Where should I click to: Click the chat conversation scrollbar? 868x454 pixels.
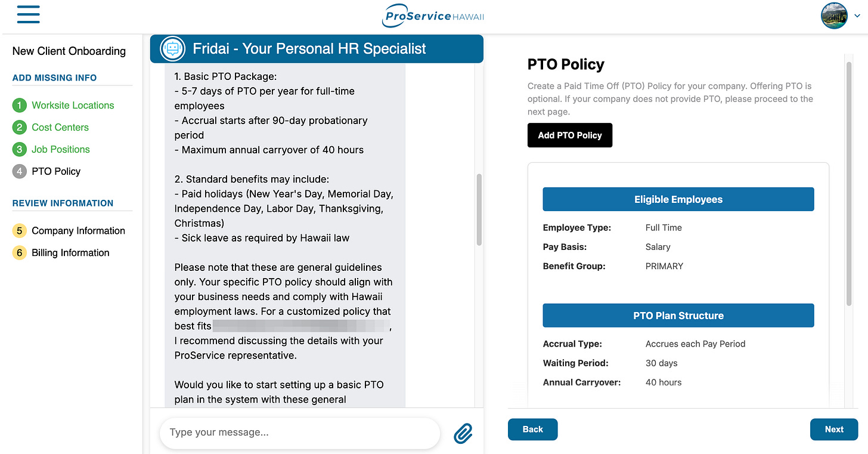coord(479,210)
